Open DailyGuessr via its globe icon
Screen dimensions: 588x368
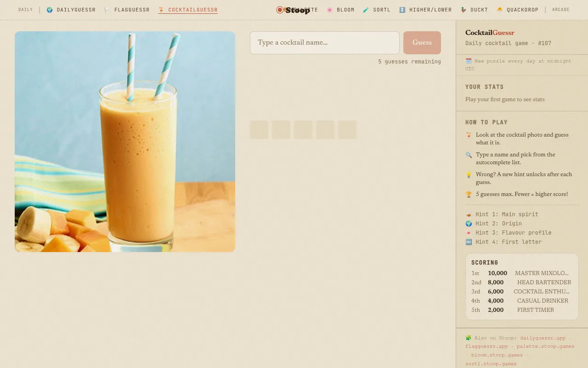pos(50,10)
